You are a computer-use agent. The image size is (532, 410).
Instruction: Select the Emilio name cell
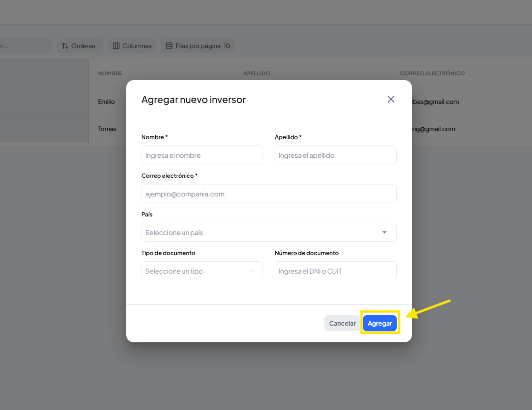point(107,102)
